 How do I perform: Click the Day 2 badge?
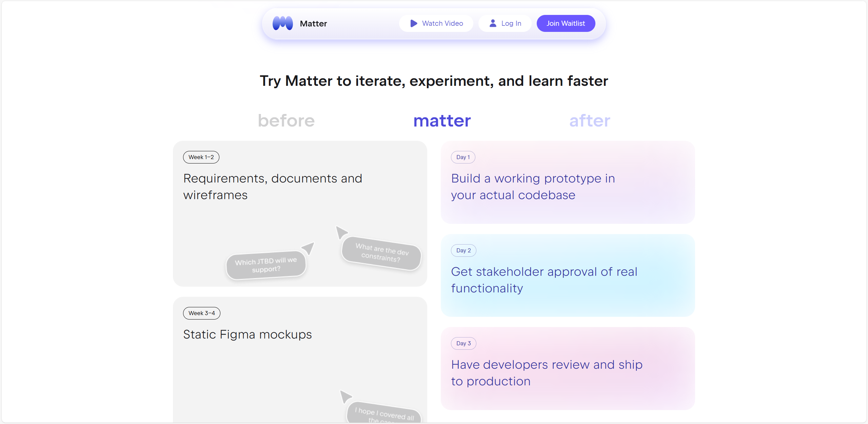pos(463,250)
